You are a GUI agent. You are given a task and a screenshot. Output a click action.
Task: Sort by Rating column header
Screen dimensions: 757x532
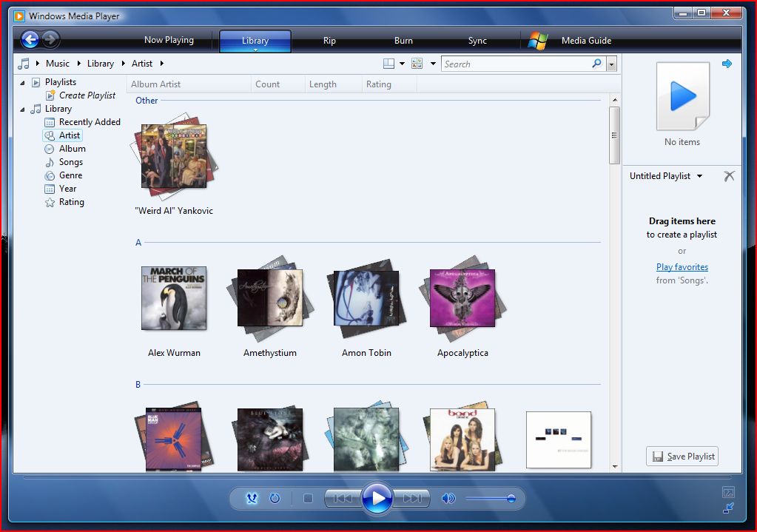pyautogui.click(x=389, y=84)
